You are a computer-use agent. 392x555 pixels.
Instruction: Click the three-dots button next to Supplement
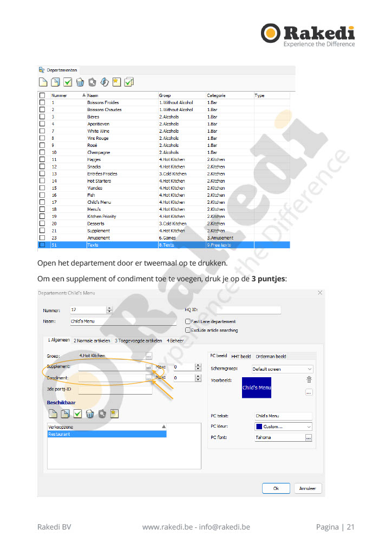[149, 367]
